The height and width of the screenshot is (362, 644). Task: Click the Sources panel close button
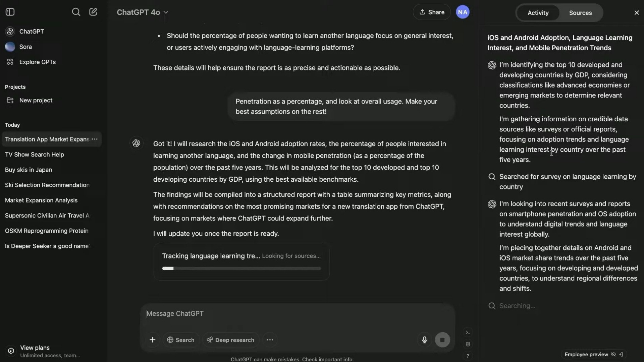pos(636,12)
